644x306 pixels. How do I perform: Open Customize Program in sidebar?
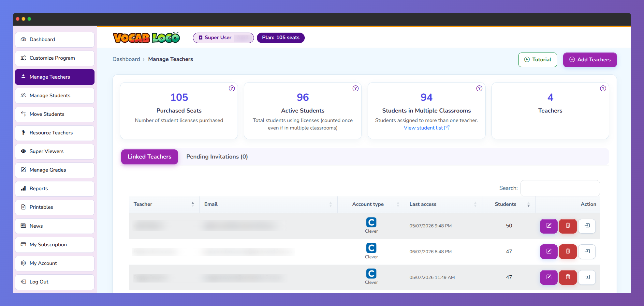pyautogui.click(x=55, y=58)
